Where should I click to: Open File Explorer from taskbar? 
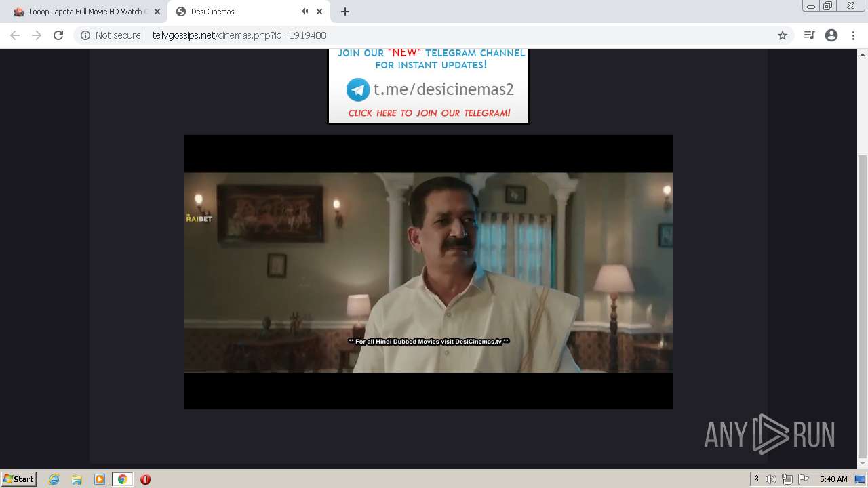77,479
